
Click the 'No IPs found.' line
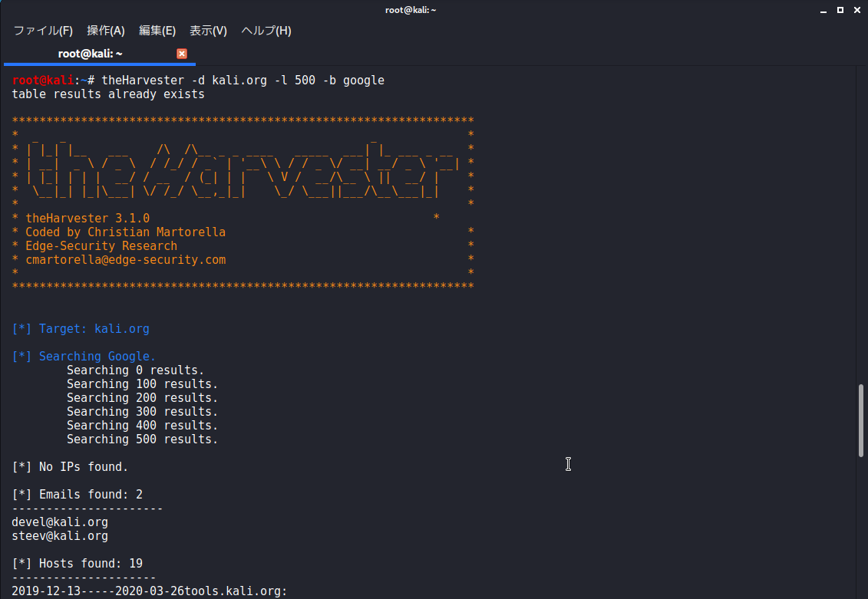tap(70, 467)
